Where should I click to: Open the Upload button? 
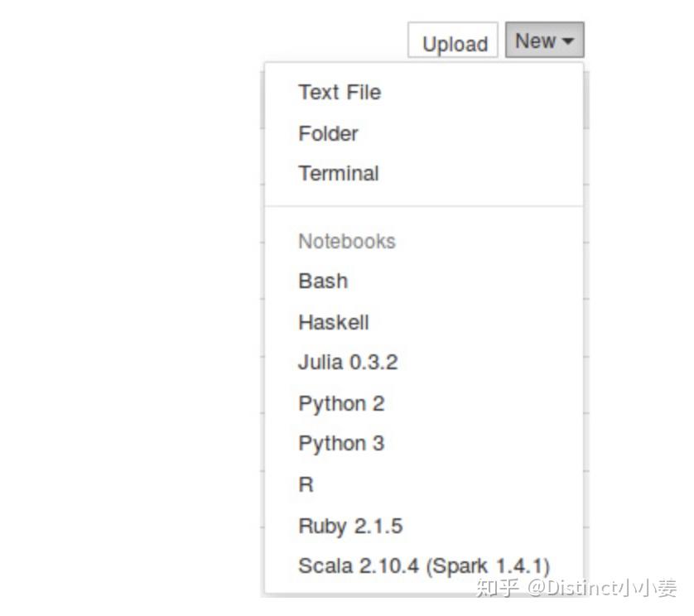point(452,42)
